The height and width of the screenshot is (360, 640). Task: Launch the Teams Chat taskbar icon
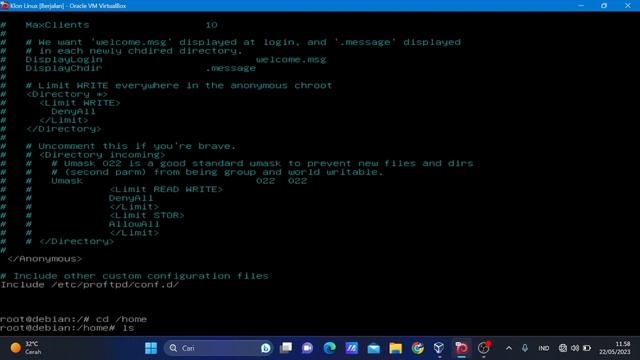coord(307,348)
